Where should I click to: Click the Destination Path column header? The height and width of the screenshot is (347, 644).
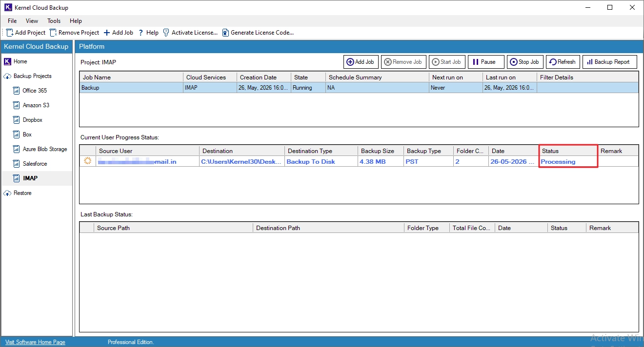[329, 228]
